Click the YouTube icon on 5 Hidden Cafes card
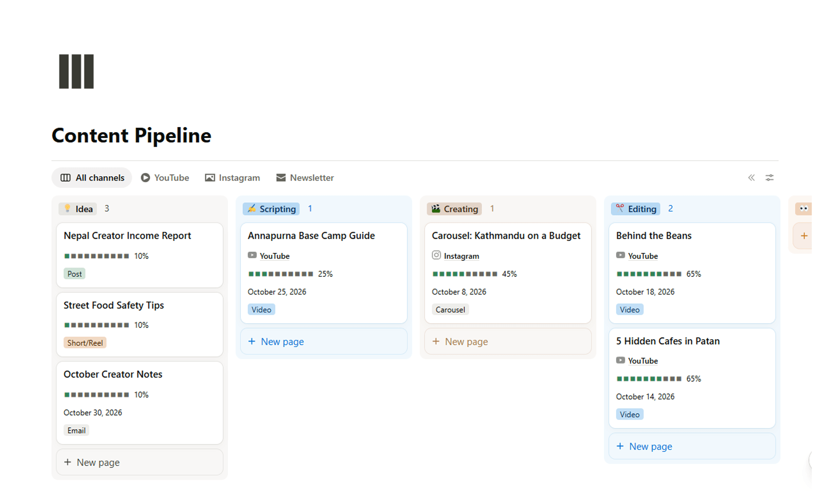This screenshot has width=815, height=504. 620,360
